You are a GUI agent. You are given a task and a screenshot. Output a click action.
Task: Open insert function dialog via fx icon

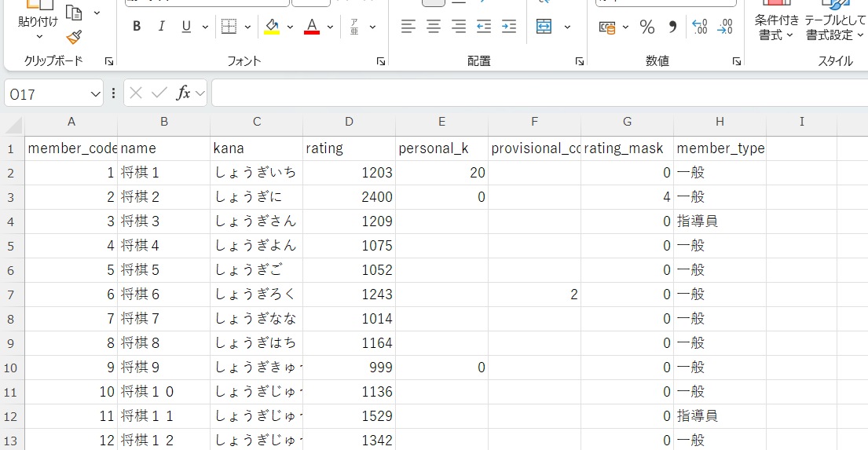pyautogui.click(x=183, y=93)
